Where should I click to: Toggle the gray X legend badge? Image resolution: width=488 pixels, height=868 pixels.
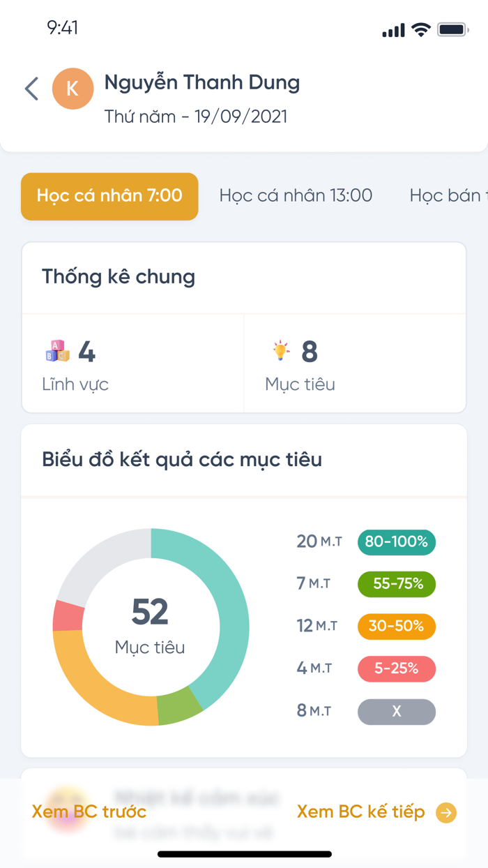tap(396, 712)
